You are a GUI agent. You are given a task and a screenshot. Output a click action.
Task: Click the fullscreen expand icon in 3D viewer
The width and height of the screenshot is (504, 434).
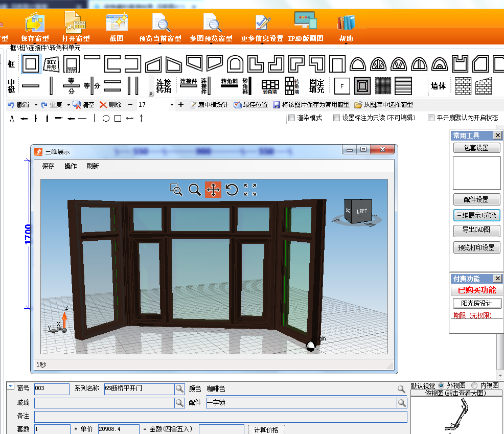[250, 190]
